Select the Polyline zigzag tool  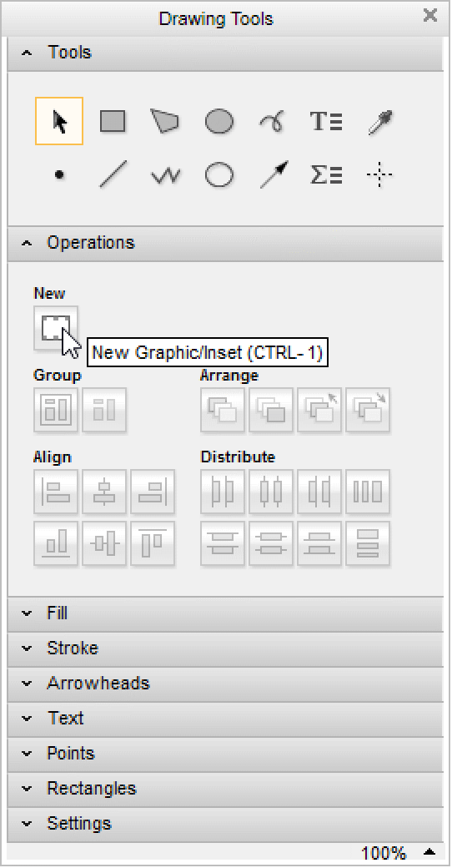(x=166, y=176)
